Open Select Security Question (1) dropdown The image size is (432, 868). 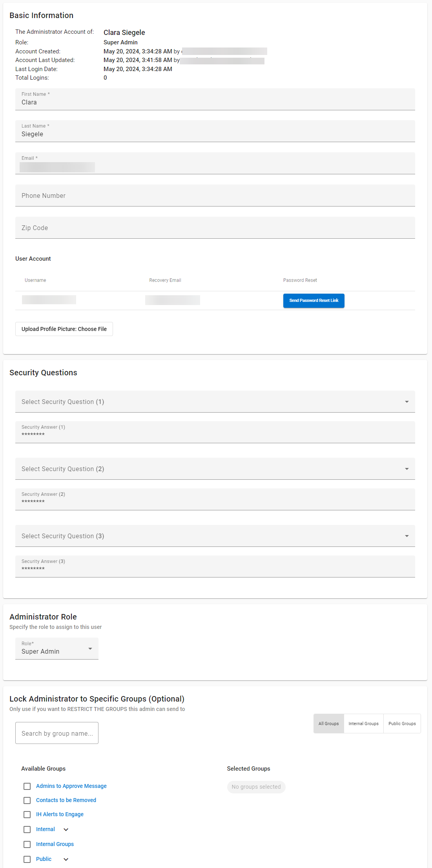(x=215, y=402)
